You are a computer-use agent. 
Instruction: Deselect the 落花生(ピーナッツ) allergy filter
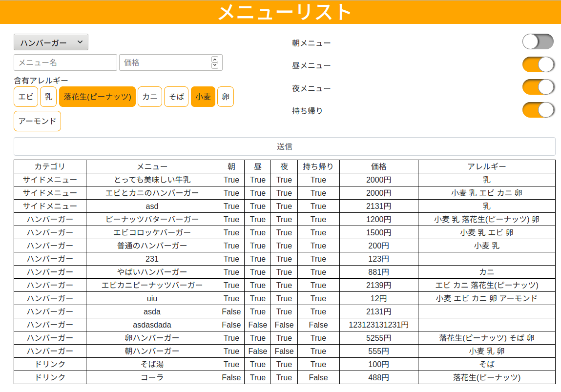click(97, 97)
